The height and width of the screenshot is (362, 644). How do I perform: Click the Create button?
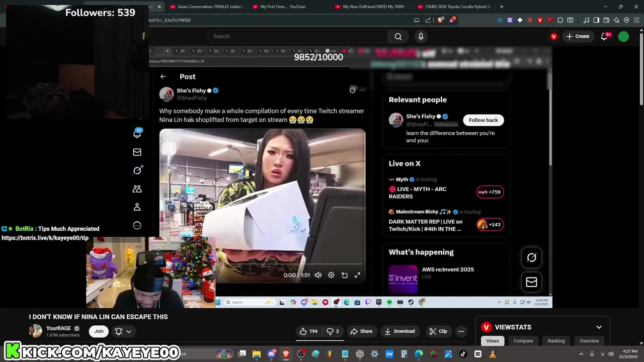pos(578,36)
